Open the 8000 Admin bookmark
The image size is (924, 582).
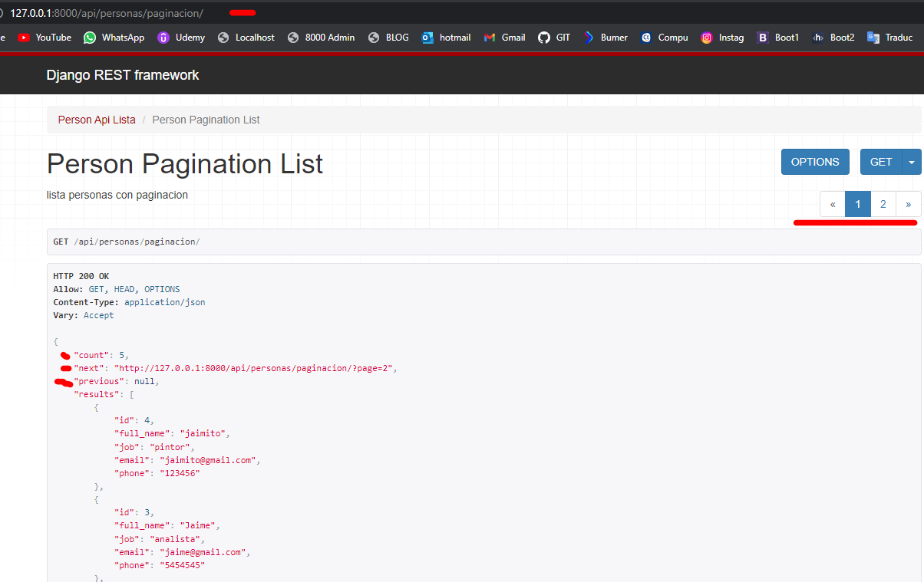pyautogui.click(x=321, y=38)
